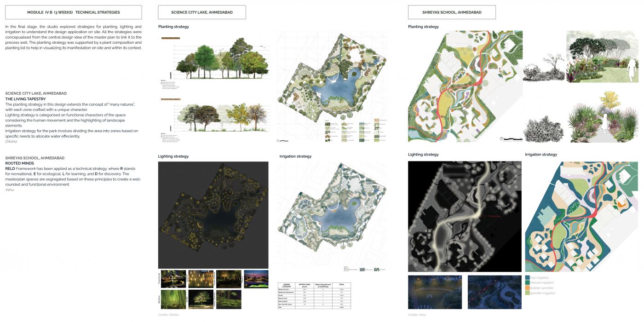
Task: Click 'Planting strategy' label under Science City Lake
Action: 173,27
